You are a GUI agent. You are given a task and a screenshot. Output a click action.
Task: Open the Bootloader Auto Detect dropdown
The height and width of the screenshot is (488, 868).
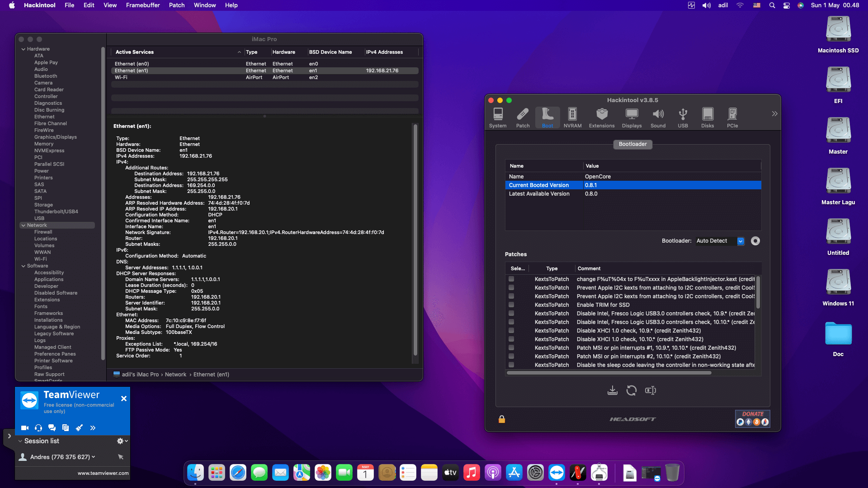click(720, 241)
